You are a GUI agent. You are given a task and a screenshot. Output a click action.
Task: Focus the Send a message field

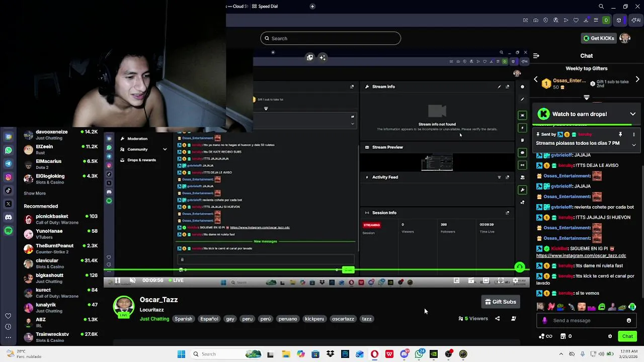[586, 320]
